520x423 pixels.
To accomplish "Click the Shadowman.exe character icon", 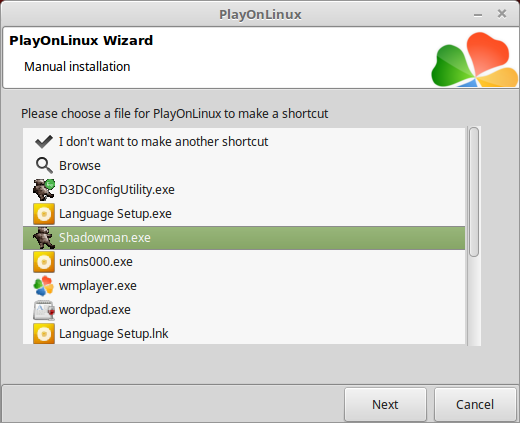I will 44,238.
